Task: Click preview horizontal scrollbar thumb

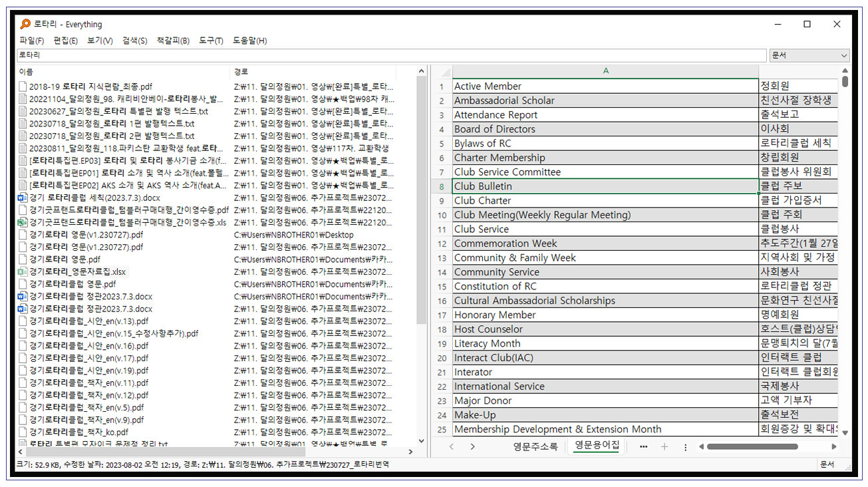Action: 752,446
